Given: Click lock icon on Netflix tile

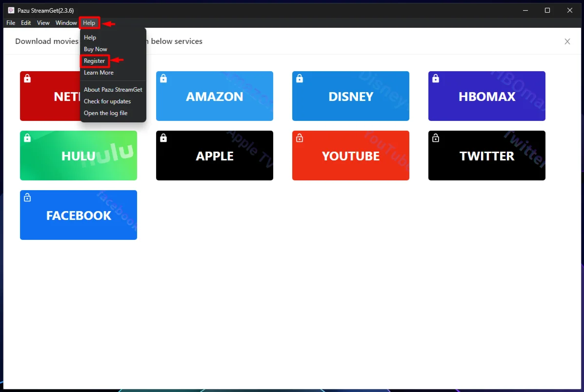Looking at the screenshot, I should pyautogui.click(x=27, y=78).
